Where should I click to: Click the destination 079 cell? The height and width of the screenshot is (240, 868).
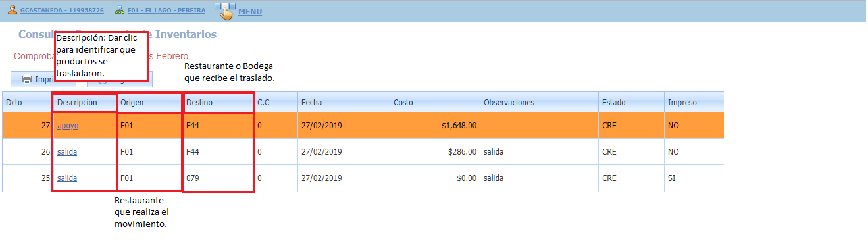click(x=218, y=178)
